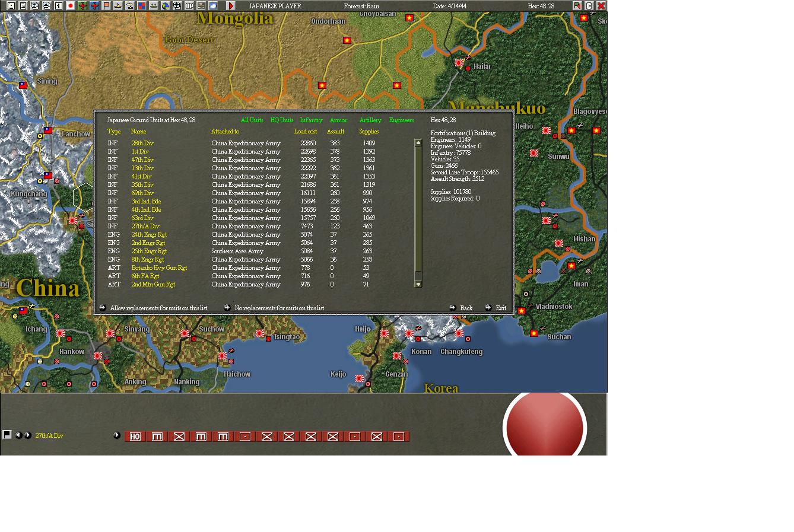
Task: Open the two ships toolbar icon
Action: pyautogui.click(x=130, y=6)
